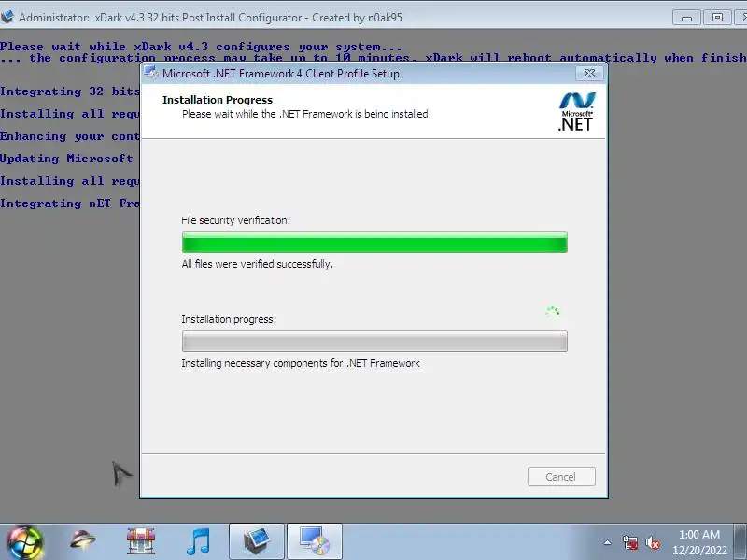
Task: Minimize the xDark Configurator window
Action: (686, 18)
